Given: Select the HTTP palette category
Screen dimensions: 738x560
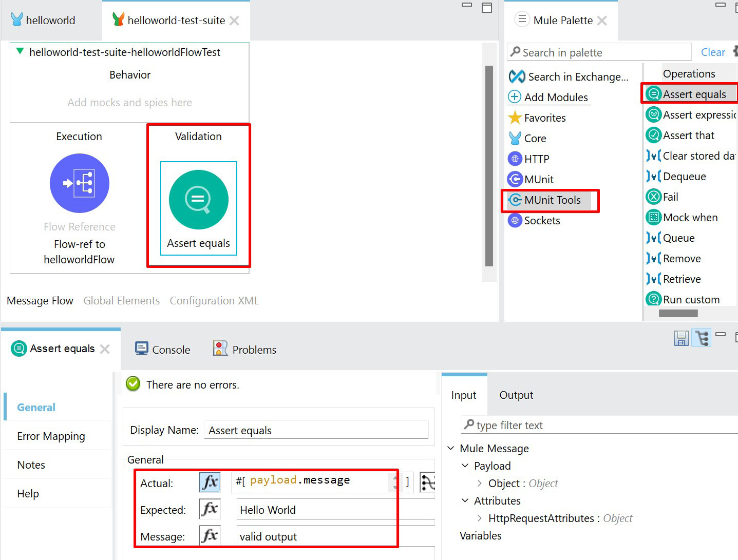Looking at the screenshot, I should point(528,159).
